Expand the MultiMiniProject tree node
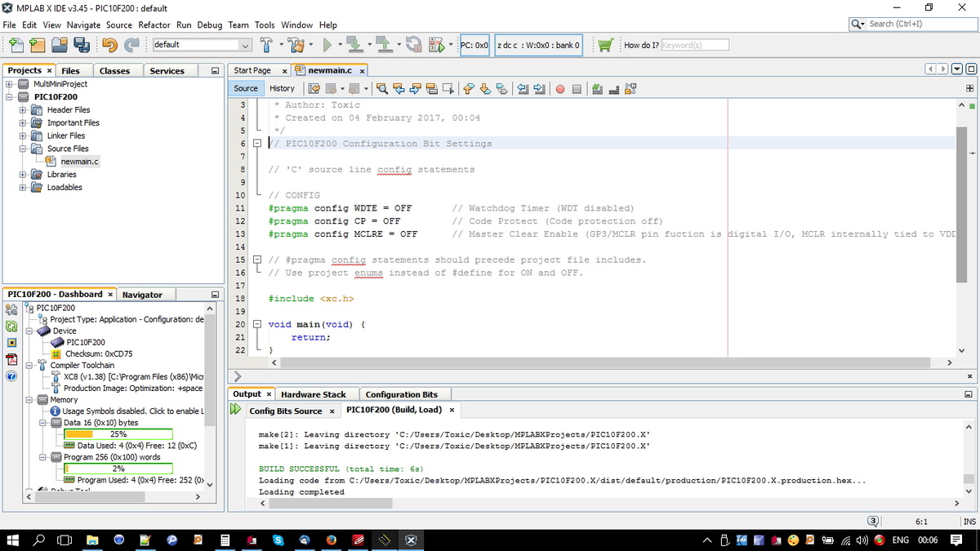The image size is (980, 551). pos(9,84)
